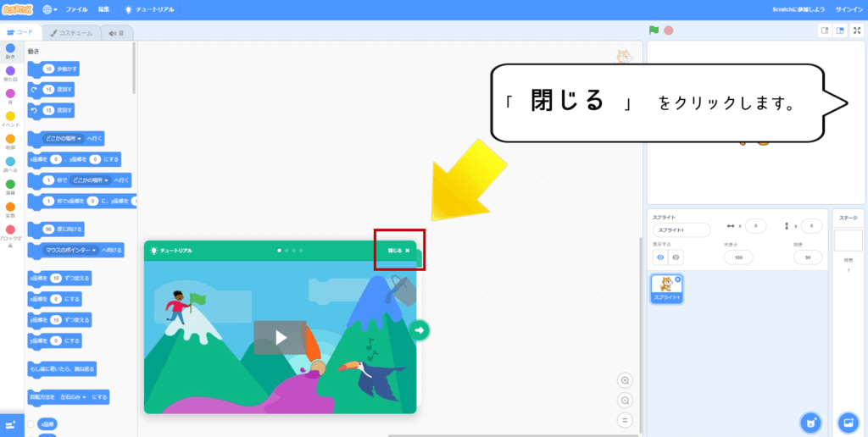Screen dimensions: 868x437
Task: Click the sprite size field 100
Action: (738, 257)
